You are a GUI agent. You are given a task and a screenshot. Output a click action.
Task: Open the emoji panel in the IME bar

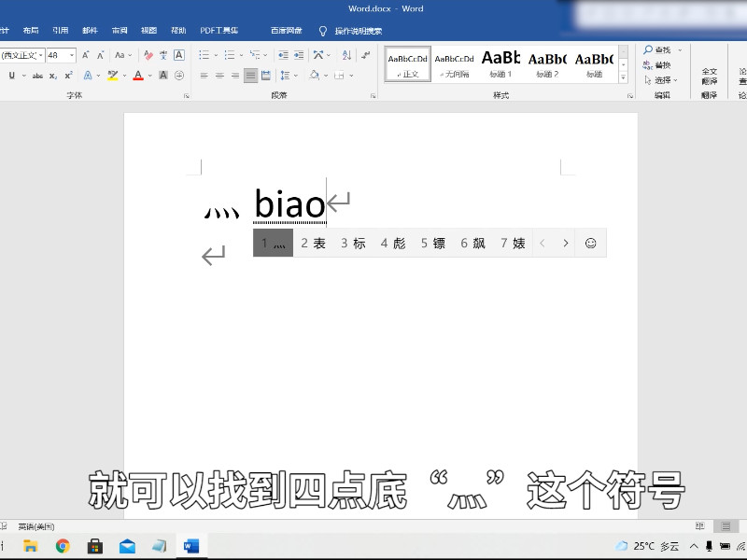pos(590,243)
